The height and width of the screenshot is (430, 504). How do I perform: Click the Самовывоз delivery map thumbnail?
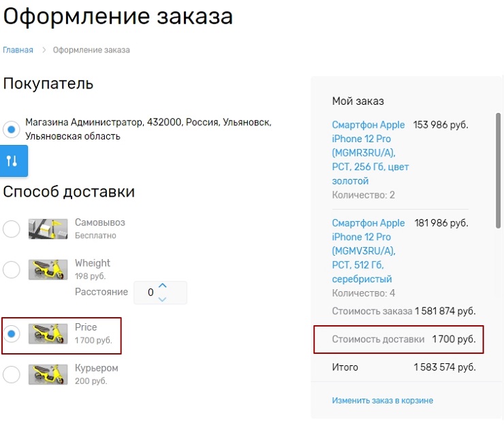click(48, 229)
